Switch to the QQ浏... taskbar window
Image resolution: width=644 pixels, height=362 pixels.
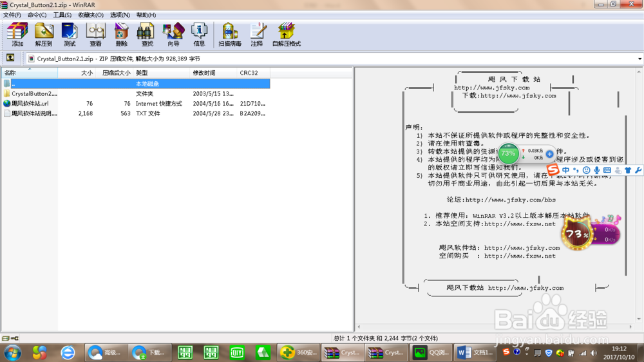[430, 352]
